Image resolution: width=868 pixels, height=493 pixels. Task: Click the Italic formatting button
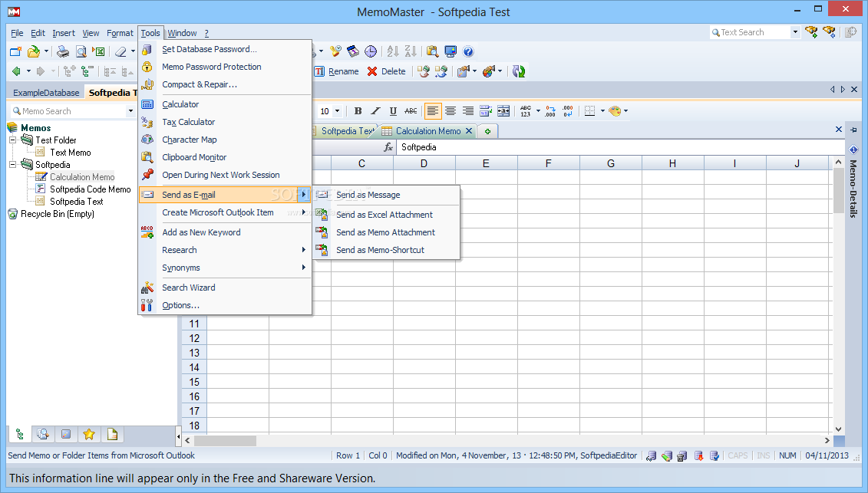[375, 110]
